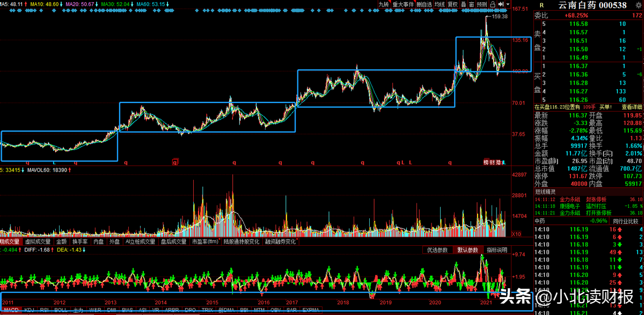Open 重大事件 events toggle
The width and height of the screenshot is (644, 315).
[404, 4]
